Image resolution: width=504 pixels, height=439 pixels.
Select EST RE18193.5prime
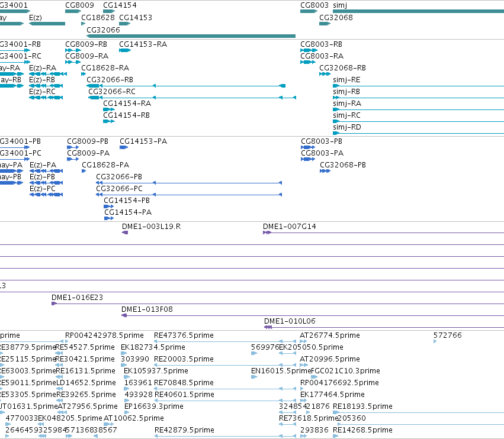pyautogui.click(x=419, y=412)
